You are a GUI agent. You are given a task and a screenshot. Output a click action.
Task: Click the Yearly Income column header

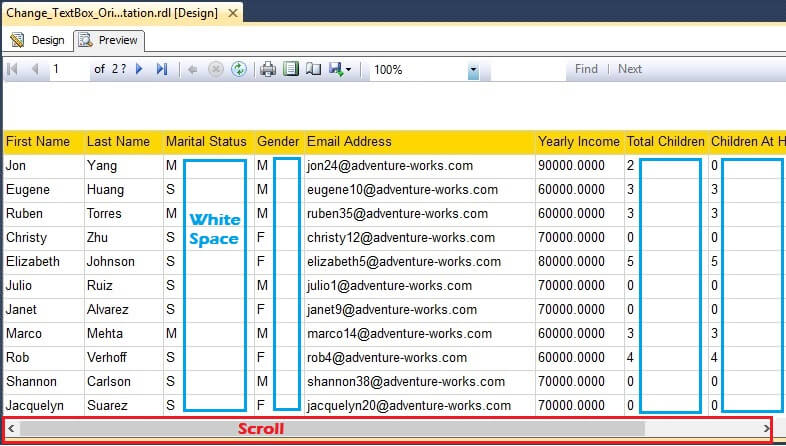pos(579,142)
